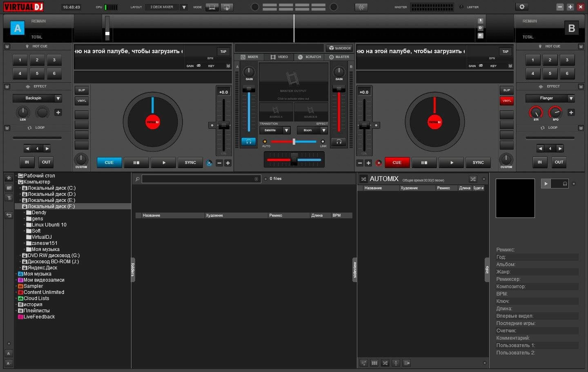Switch to the MASTER tab
Screen dimensions: 588x372
339,57
